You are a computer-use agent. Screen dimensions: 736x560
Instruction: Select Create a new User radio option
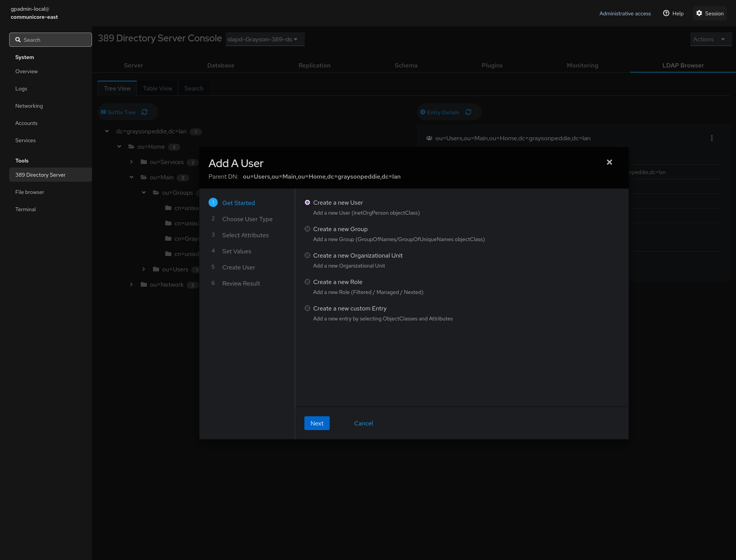coord(307,202)
